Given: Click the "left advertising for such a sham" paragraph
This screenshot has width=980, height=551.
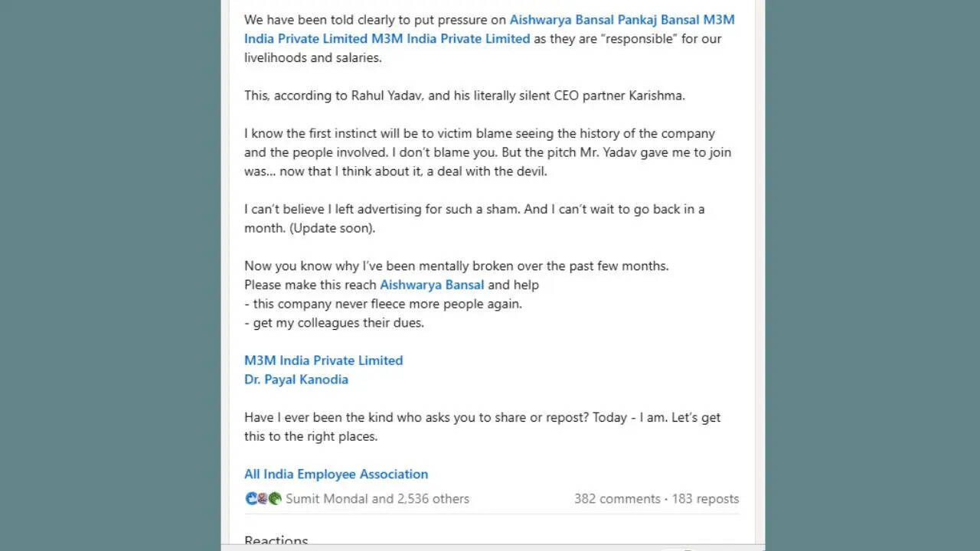Looking at the screenshot, I should point(474,209).
